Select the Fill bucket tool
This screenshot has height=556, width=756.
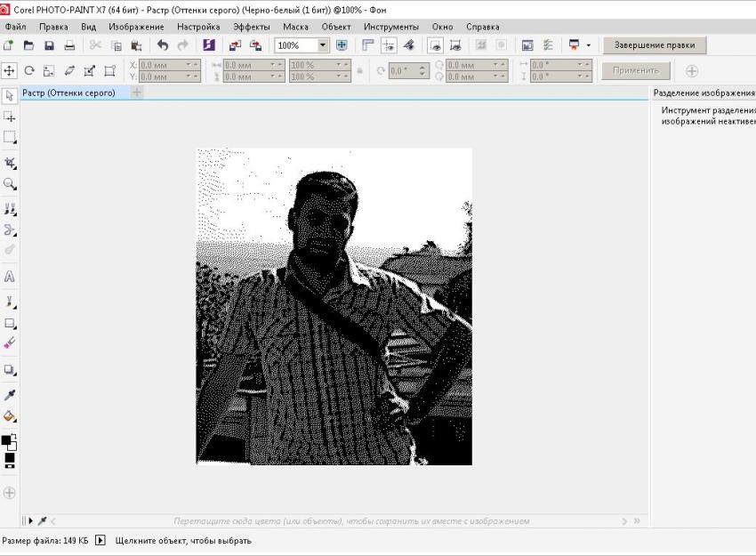[x=10, y=415]
